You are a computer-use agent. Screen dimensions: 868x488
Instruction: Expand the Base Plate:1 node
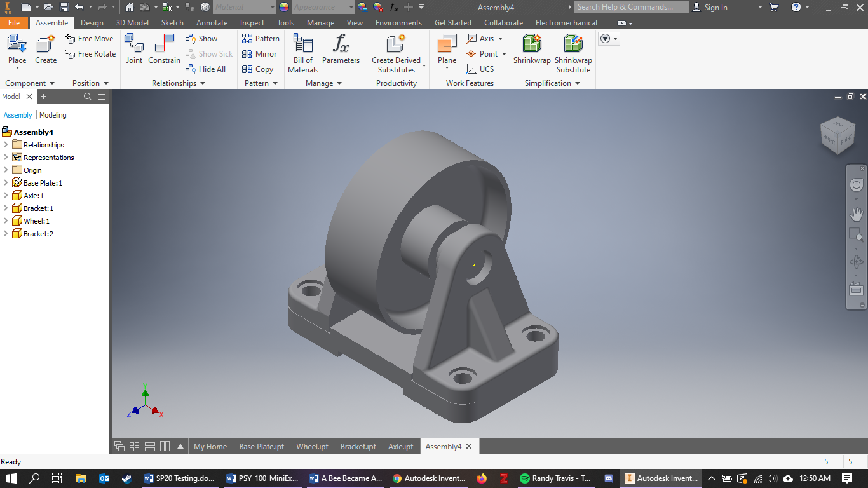[x=6, y=183]
